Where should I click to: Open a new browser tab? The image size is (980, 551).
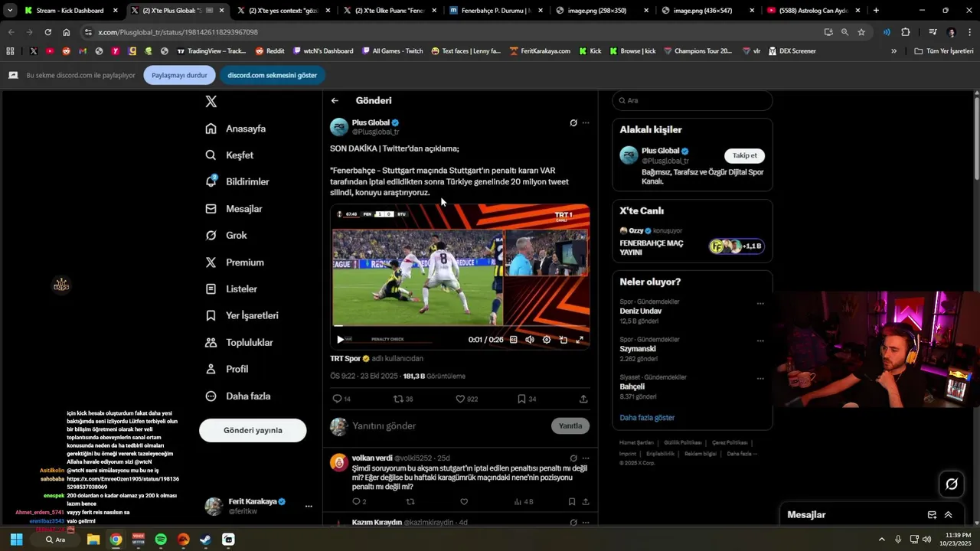876,11
